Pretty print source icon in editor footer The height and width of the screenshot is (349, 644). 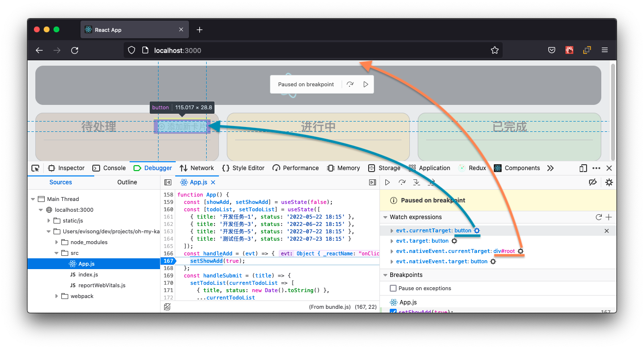click(167, 307)
